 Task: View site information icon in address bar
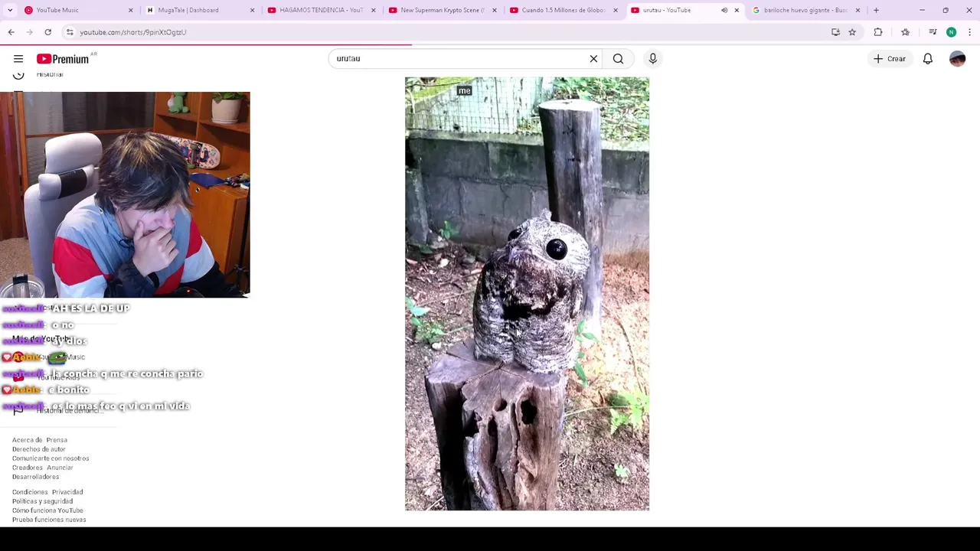[x=70, y=32]
